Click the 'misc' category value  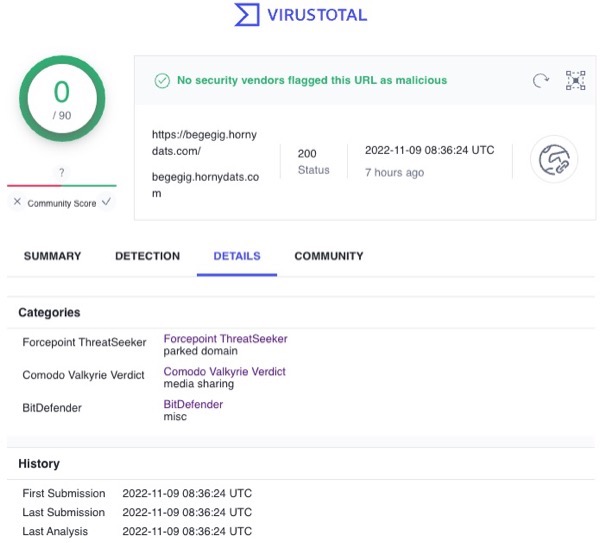[x=175, y=416]
